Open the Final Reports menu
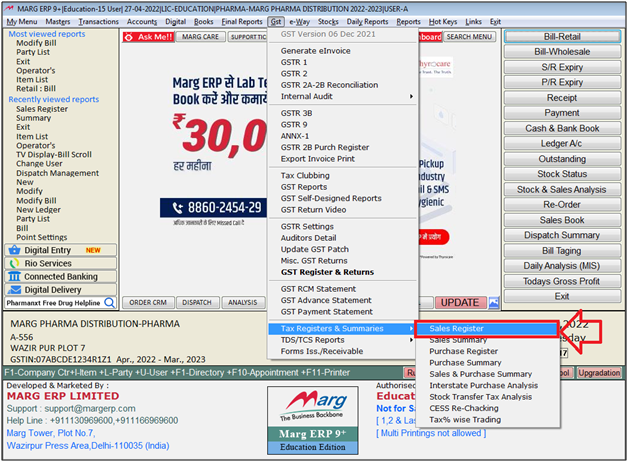The image size is (629, 462). (x=242, y=22)
